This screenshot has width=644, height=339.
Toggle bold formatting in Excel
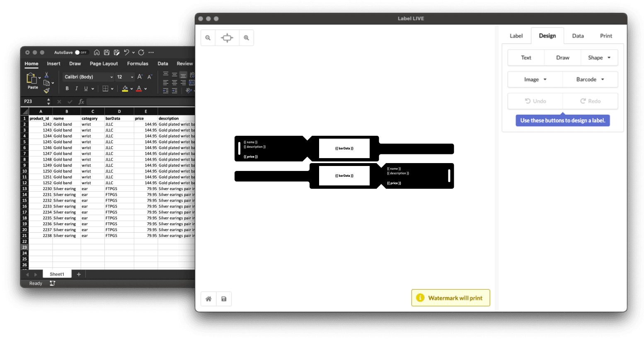coord(67,89)
